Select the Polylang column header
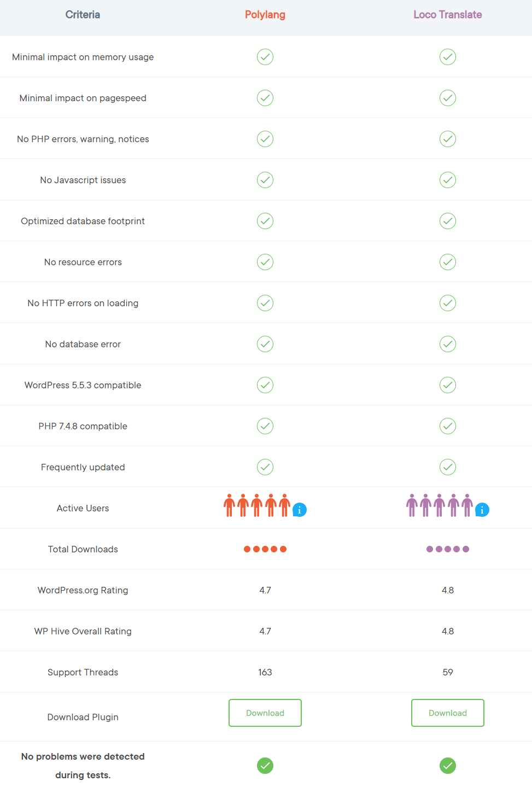 [265, 15]
